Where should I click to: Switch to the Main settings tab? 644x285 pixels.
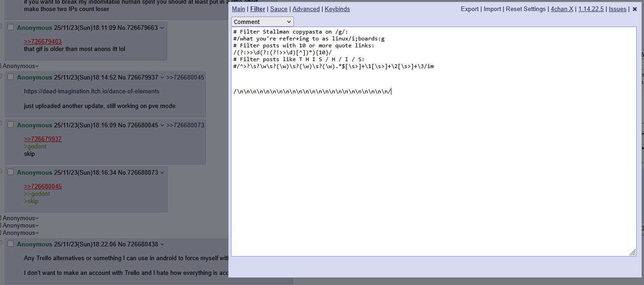[x=238, y=9]
